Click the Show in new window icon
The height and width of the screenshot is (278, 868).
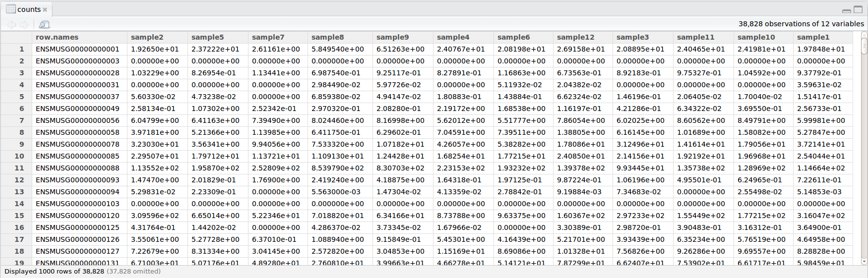coord(44,24)
